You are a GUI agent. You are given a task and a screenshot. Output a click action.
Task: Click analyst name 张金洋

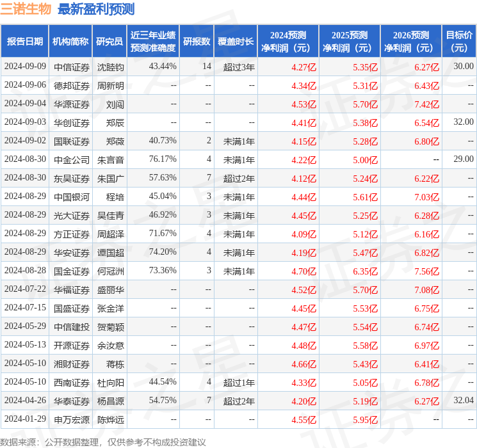(110, 308)
